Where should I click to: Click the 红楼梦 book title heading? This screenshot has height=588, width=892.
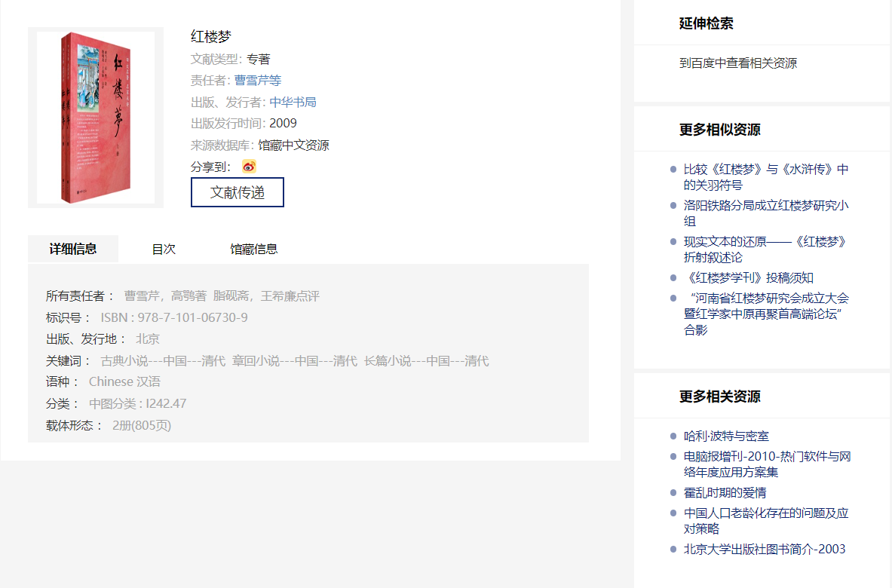[x=211, y=36]
